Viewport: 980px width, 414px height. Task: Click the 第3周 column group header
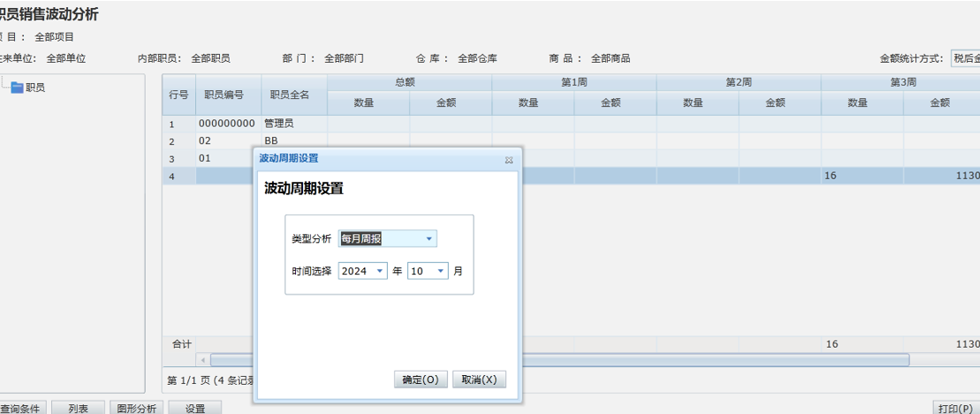click(x=901, y=82)
